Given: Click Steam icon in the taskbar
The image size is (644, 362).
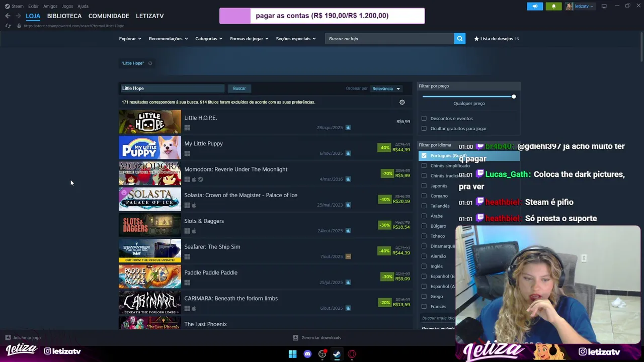Looking at the screenshot, I should click(337, 354).
